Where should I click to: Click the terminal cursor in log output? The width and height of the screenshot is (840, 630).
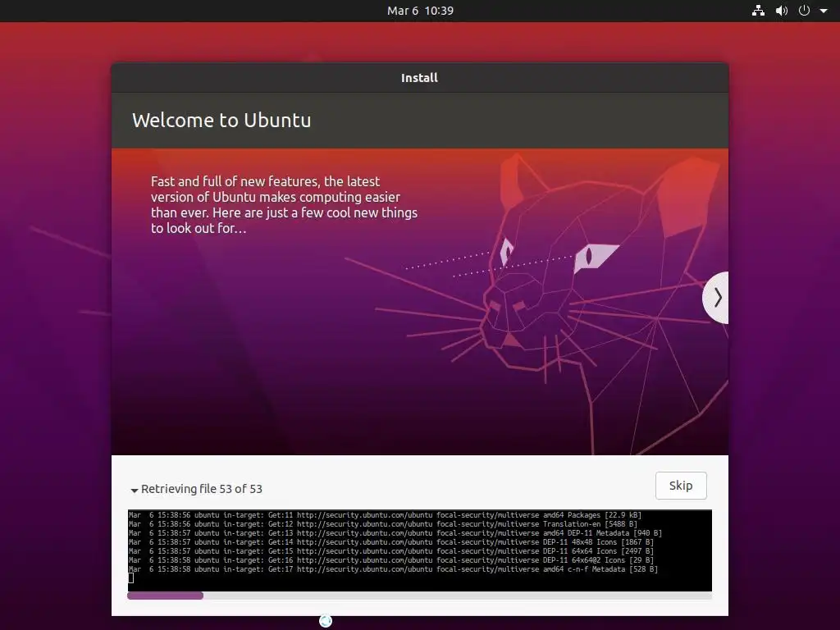130,578
